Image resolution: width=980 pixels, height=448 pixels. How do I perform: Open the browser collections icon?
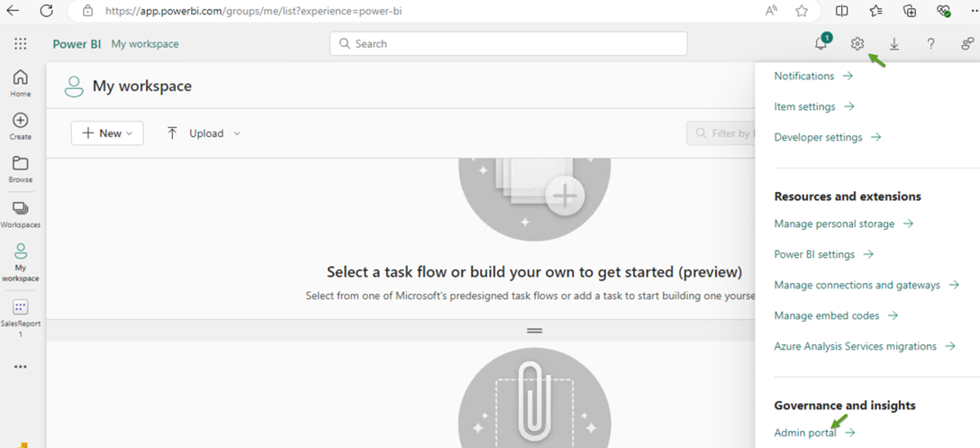[x=910, y=11]
